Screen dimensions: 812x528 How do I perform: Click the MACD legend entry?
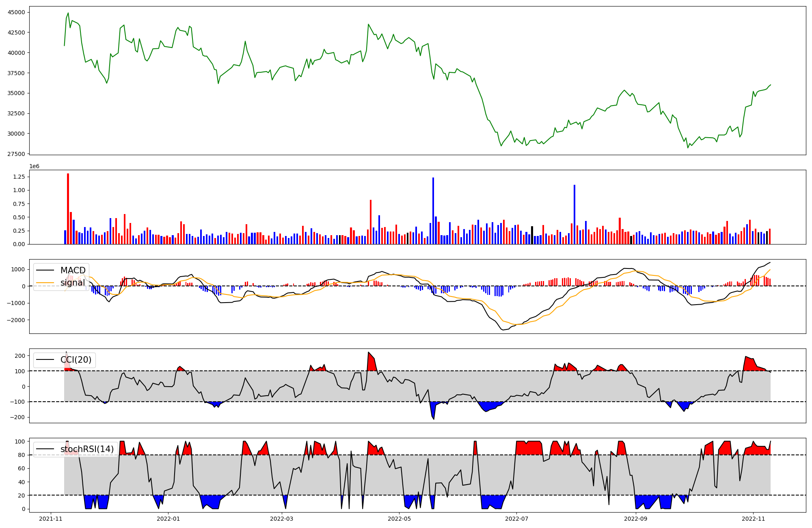pyautogui.click(x=73, y=270)
